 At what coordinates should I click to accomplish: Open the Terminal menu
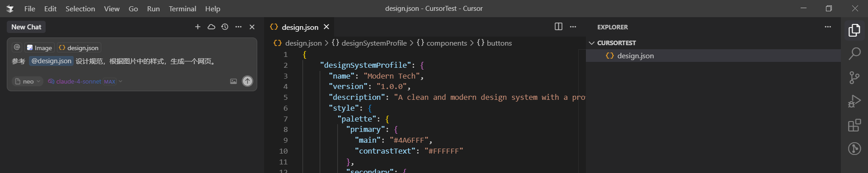[x=182, y=9]
